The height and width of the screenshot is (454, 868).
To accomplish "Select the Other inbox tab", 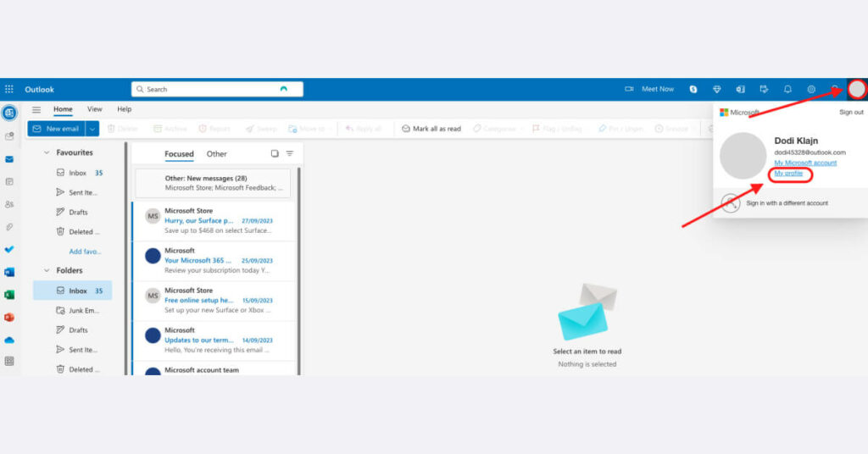I will click(x=216, y=153).
